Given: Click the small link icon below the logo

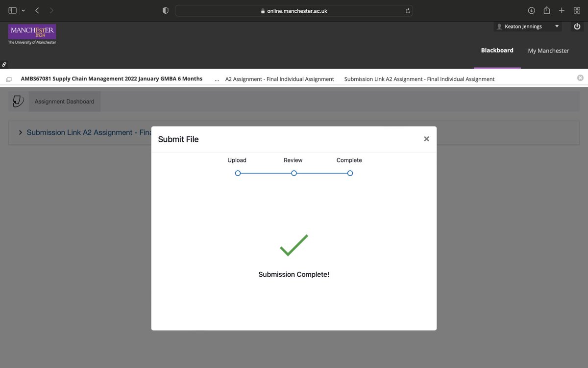Looking at the screenshot, I should (x=4, y=64).
